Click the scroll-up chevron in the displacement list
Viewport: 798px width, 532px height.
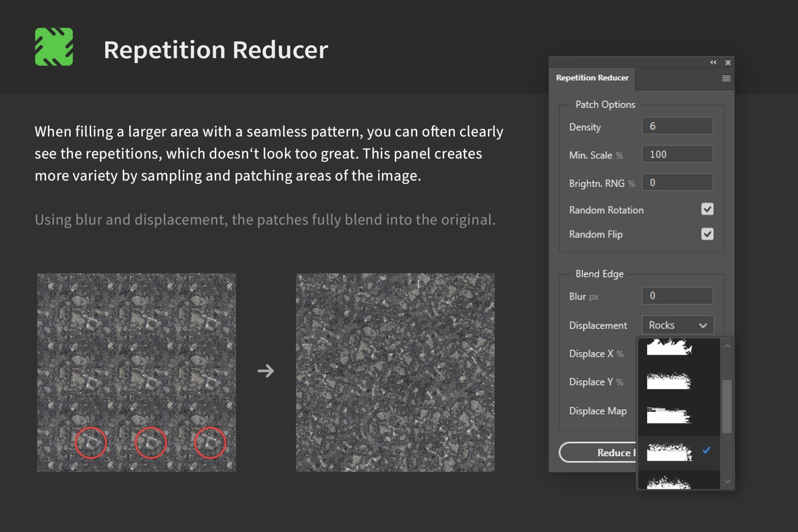(x=727, y=345)
